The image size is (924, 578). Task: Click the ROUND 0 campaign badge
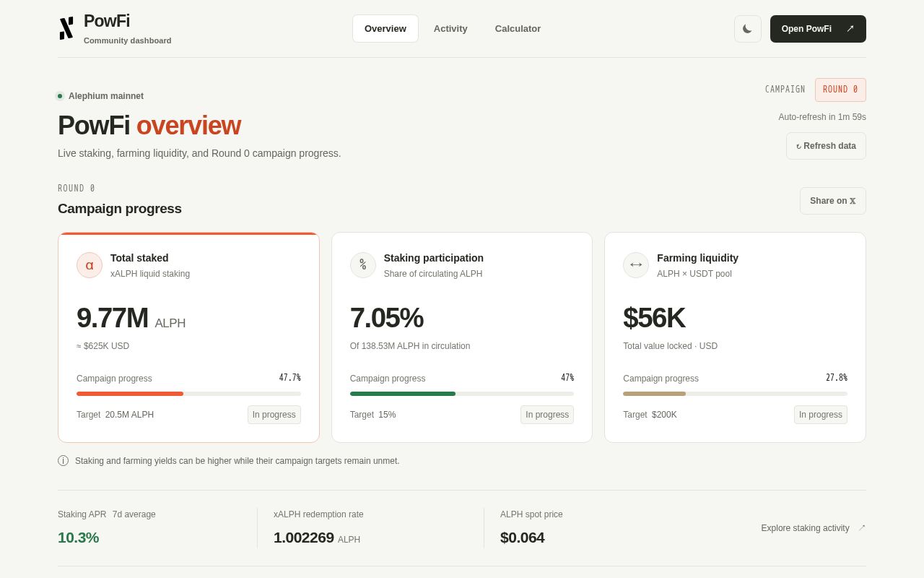[x=840, y=90]
